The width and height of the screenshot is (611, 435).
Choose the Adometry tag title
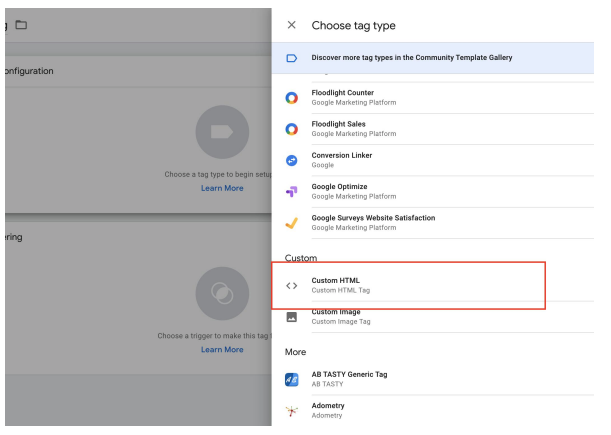(x=328, y=405)
